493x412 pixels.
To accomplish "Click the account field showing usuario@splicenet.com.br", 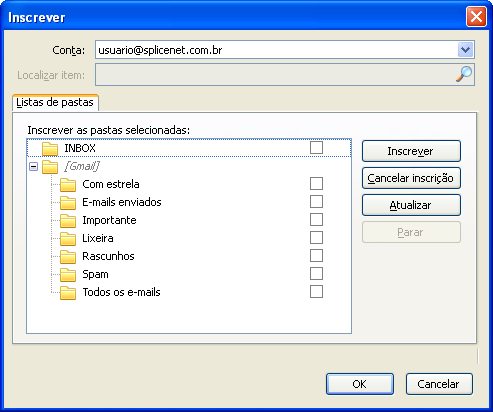I will click(285, 50).
